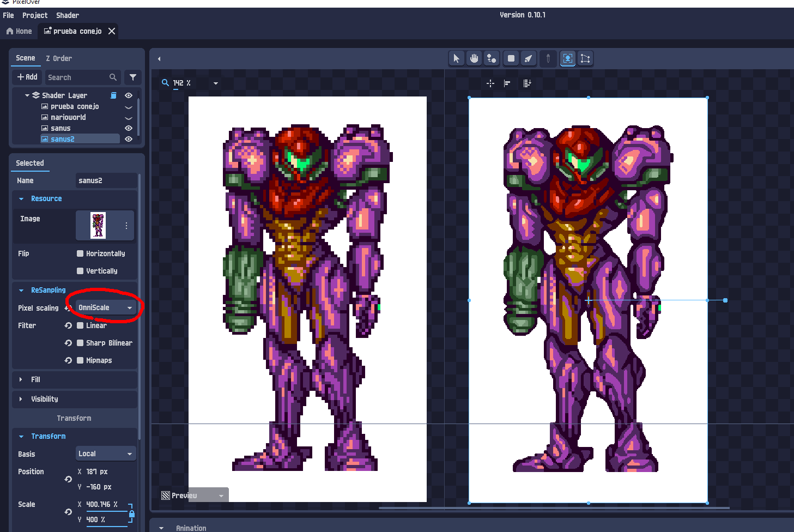Enable the Sharp Bilinear filter checkbox
The image size is (794, 532).
[x=80, y=343]
